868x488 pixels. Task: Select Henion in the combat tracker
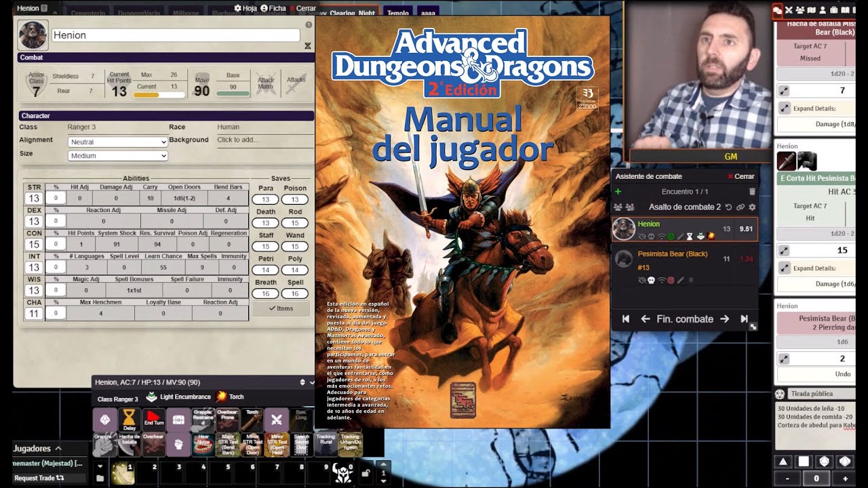click(x=685, y=229)
